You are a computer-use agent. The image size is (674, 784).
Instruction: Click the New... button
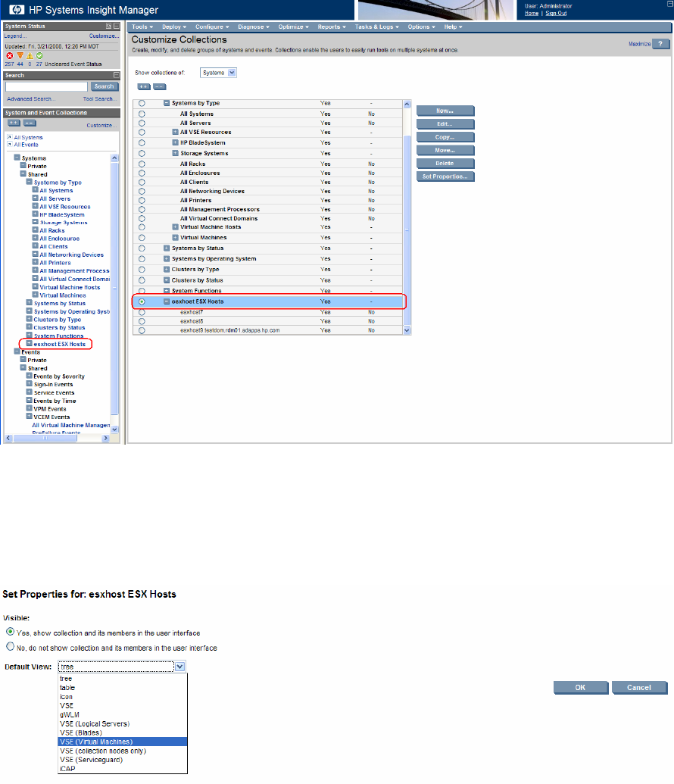click(445, 111)
